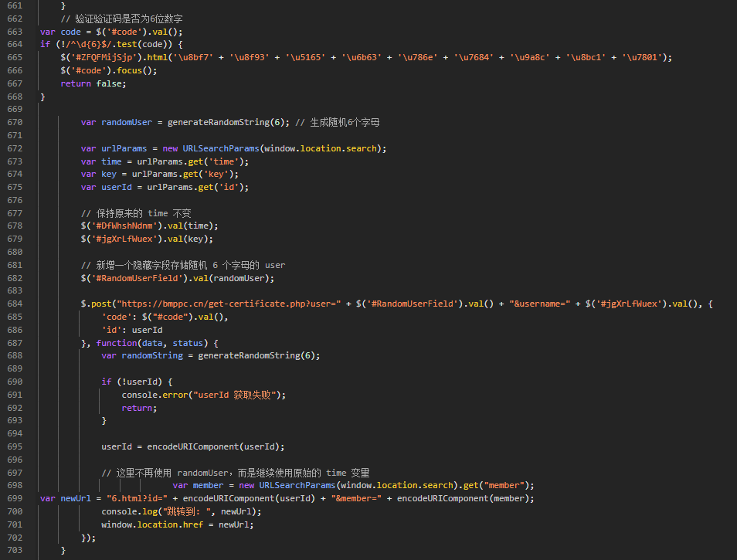Click the closing '});' on line 702
Viewport: 737px width, 560px height.
coord(88,538)
